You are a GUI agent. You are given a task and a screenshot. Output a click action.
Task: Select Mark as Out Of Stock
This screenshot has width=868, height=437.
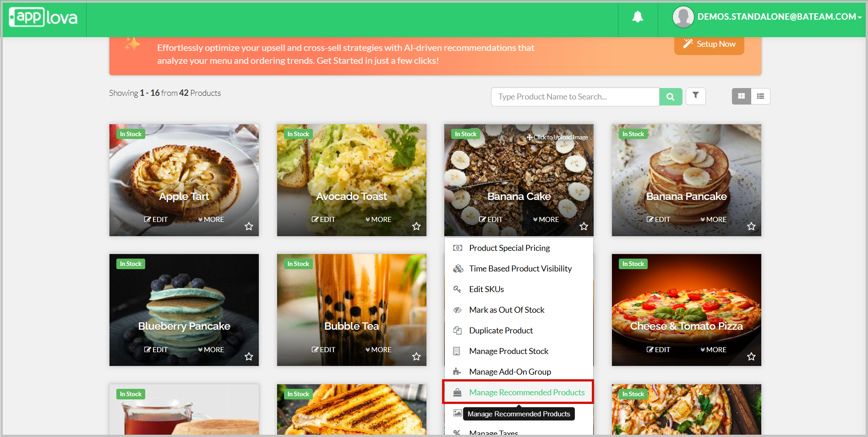(x=519, y=310)
